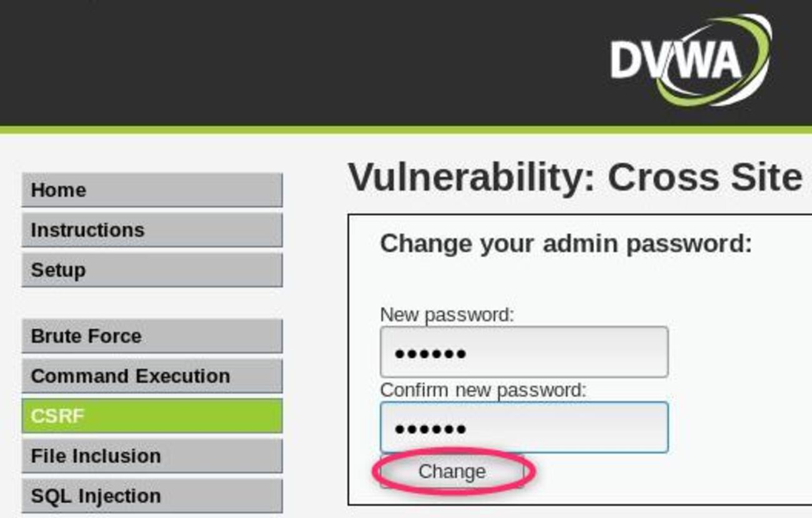Open the Home menu item
This screenshot has height=518, width=812.
tap(152, 190)
